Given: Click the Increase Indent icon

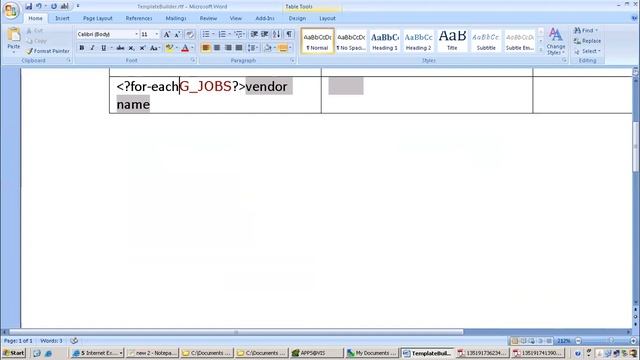Looking at the screenshot, I should point(265,34).
